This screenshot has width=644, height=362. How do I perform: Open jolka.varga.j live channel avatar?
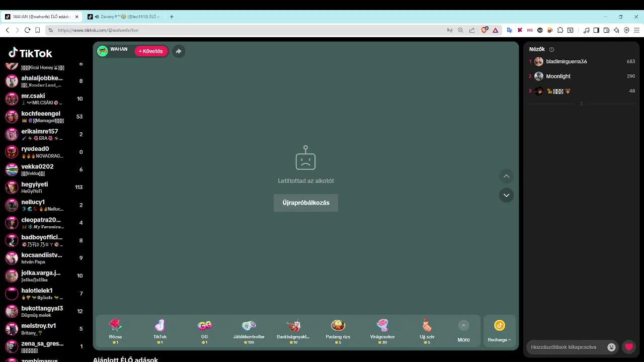(12, 276)
